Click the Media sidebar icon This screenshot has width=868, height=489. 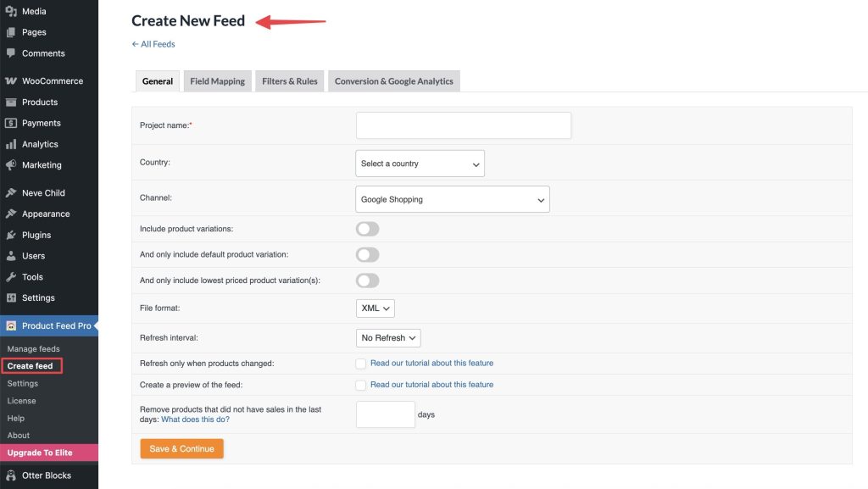point(11,11)
